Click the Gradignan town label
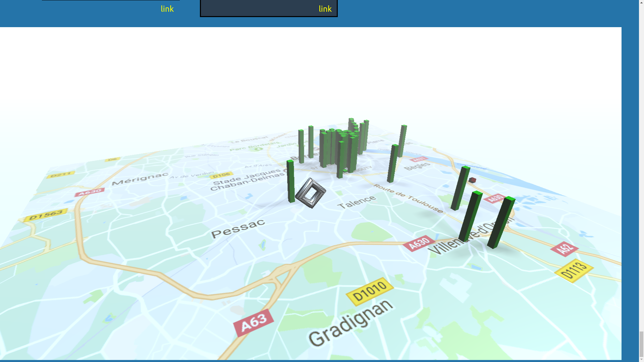 (x=351, y=322)
